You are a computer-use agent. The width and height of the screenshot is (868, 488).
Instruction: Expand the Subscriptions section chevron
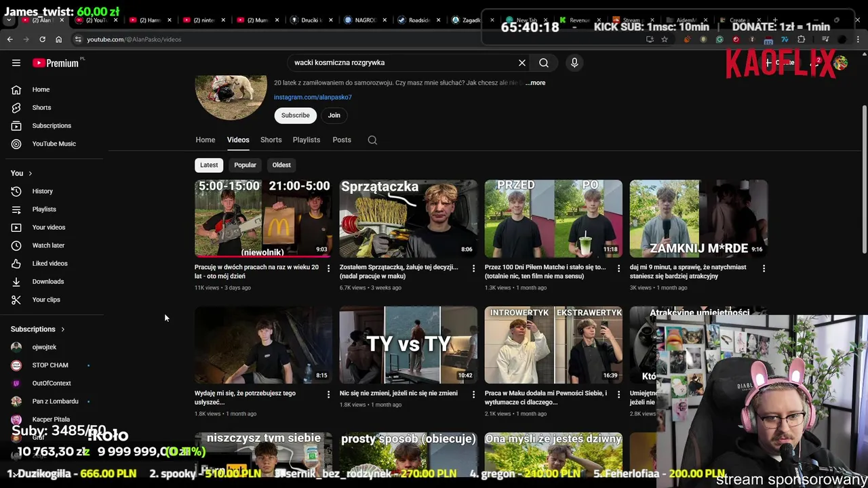(x=62, y=329)
